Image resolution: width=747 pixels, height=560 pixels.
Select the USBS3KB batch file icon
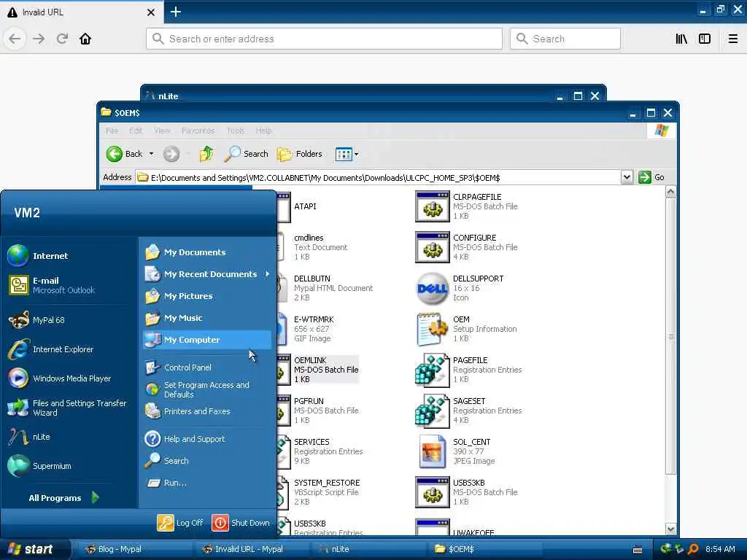tap(432, 492)
